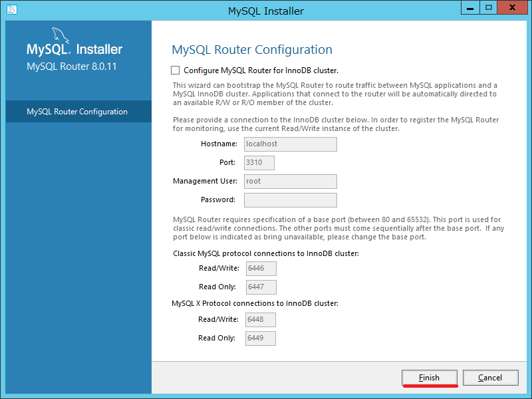Click the Management User label
This screenshot has height=399, width=532.
pos(205,181)
